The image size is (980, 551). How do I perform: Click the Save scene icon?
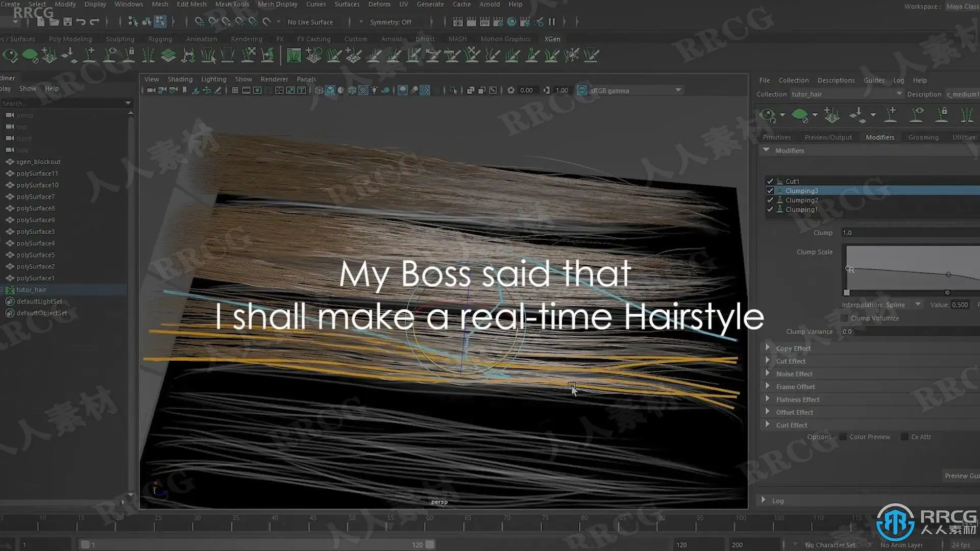point(67,22)
